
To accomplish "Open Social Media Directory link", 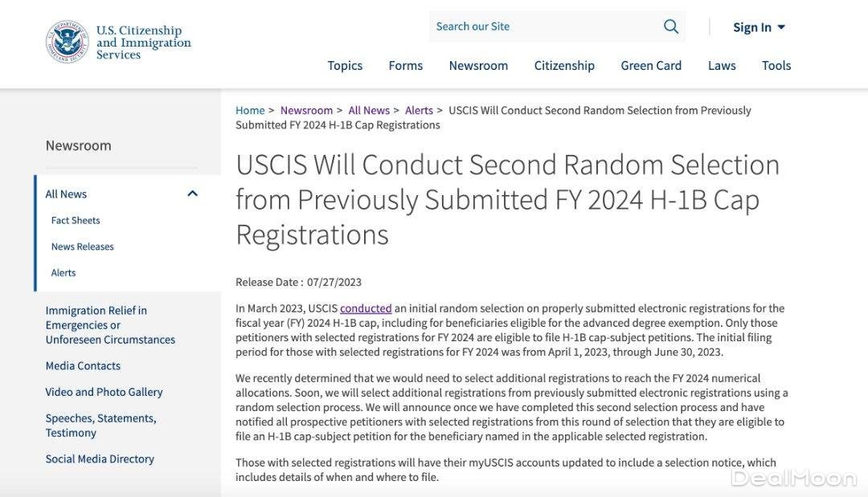I will point(100,458).
